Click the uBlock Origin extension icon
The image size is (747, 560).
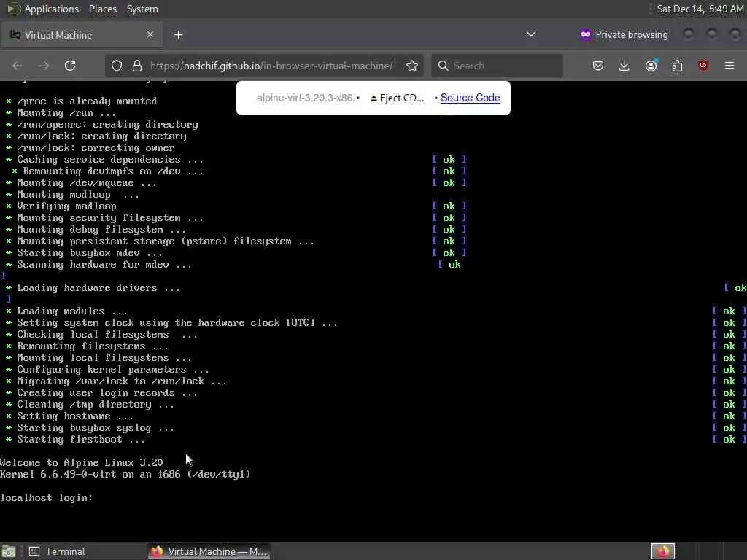tap(703, 66)
